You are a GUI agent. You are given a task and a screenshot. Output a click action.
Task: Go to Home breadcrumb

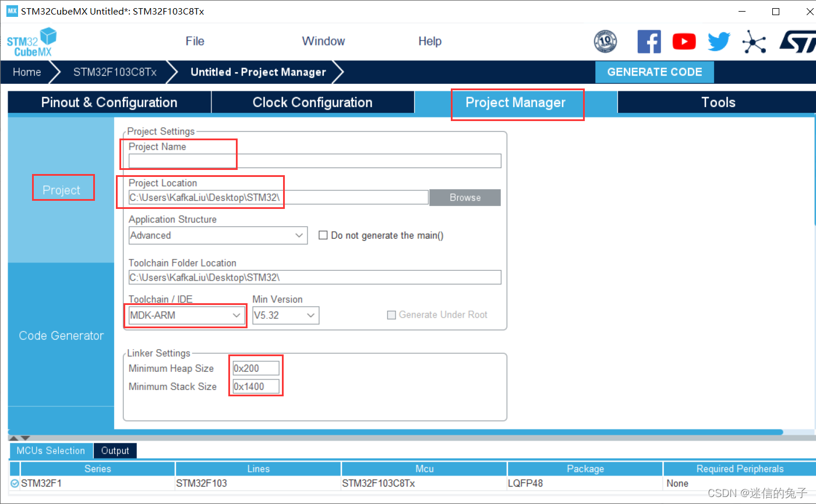point(27,72)
